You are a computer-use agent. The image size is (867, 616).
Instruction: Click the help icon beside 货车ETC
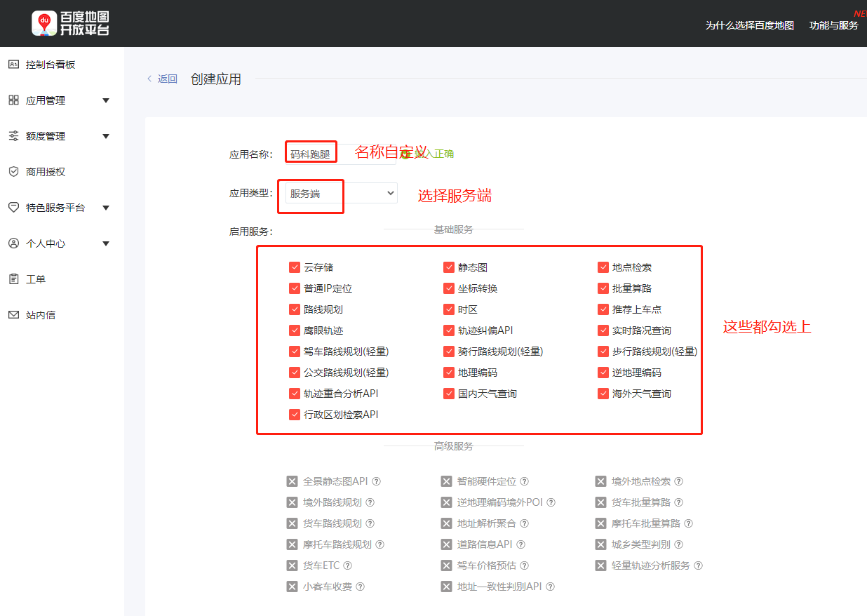tap(348, 565)
